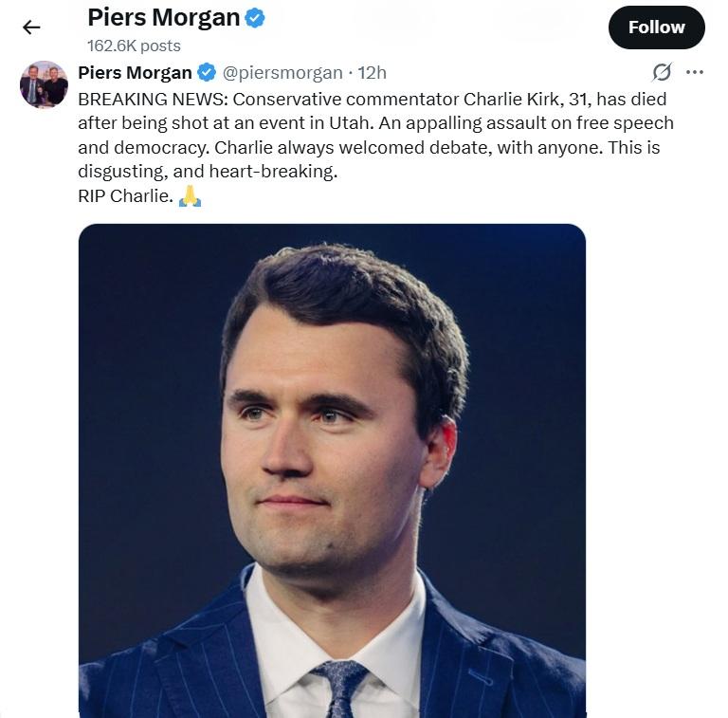The image size is (728, 718).
Task: Click the verified badge beside the tweet author name
Action: (x=207, y=73)
